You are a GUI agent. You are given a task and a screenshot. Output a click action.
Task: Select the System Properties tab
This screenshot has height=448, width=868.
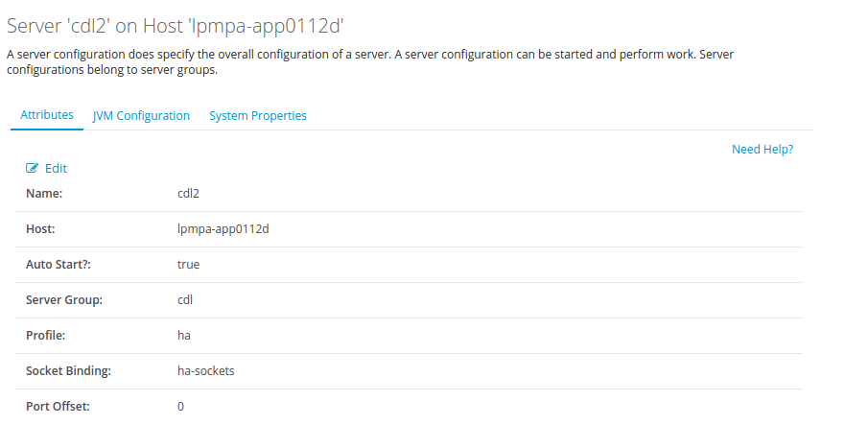click(258, 115)
